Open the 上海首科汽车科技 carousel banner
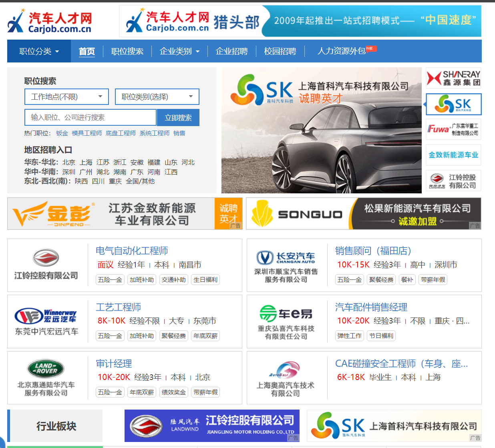Image resolution: width=495 pixels, height=448 pixels. click(322, 131)
